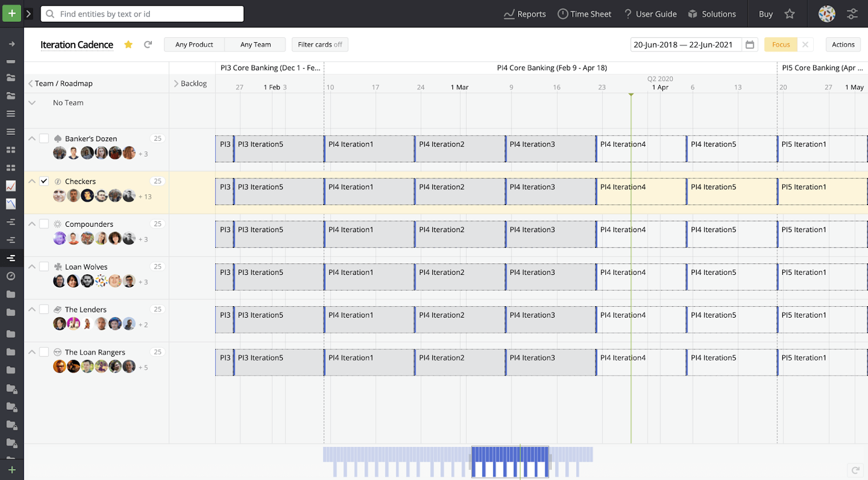Click the Focus button
Image resolution: width=868 pixels, height=480 pixels.
(781, 45)
